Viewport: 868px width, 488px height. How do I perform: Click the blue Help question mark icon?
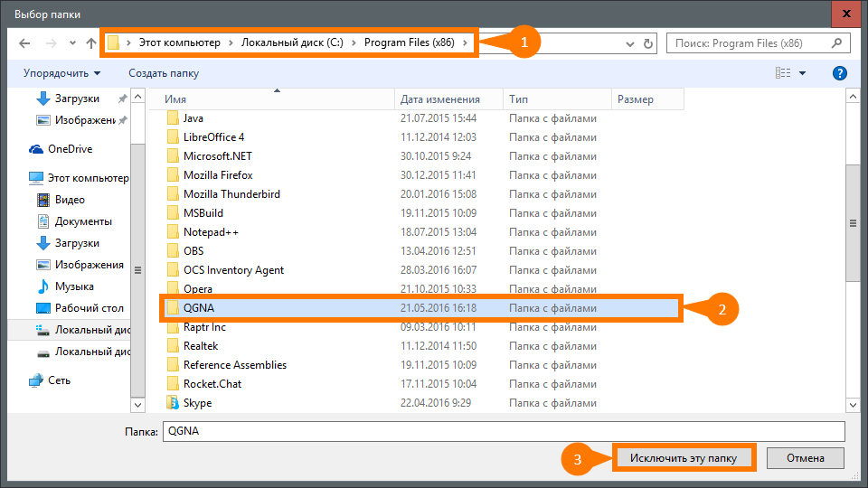pos(839,73)
